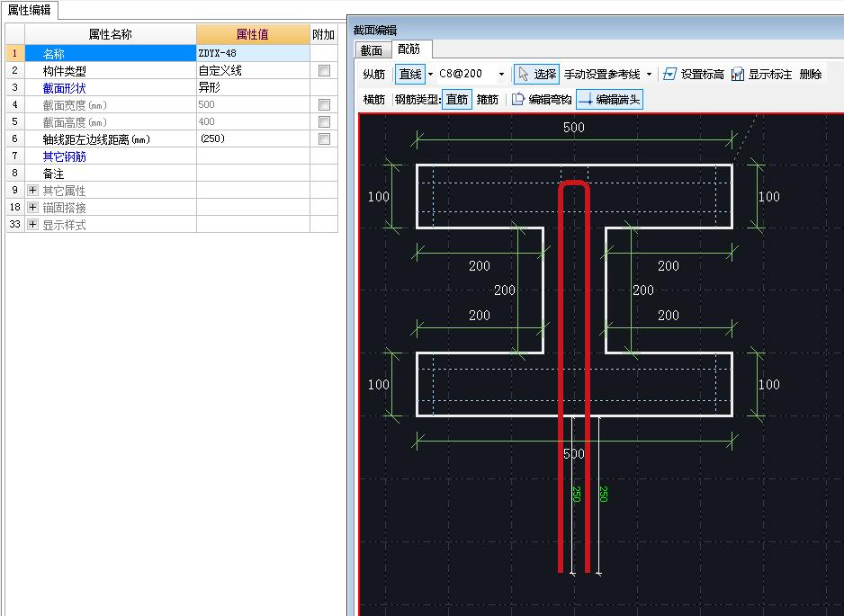The height and width of the screenshot is (616, 844).
Task: Click the 备注 value cell
Action: tap(253, 174)
